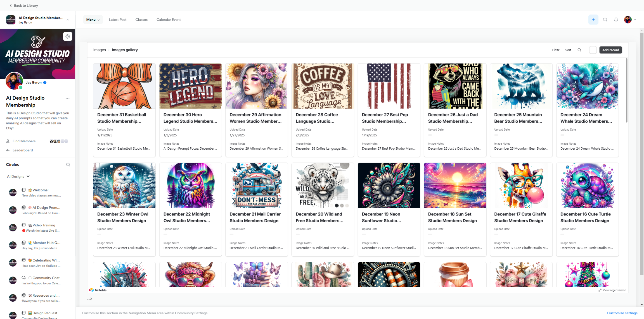Click the plus create button in header
The image size is (644, 319).
coord(593,20)
